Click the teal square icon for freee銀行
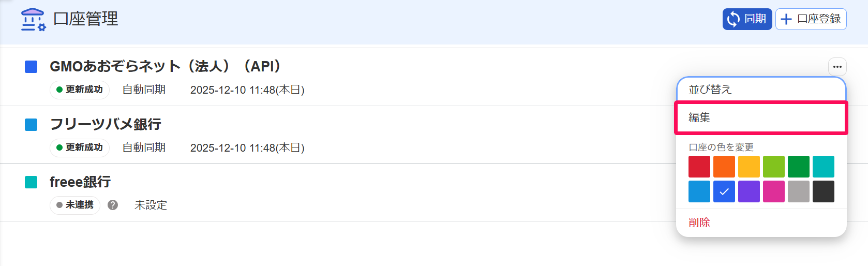This screenshot has width=868, height=266. click(31, 182)
